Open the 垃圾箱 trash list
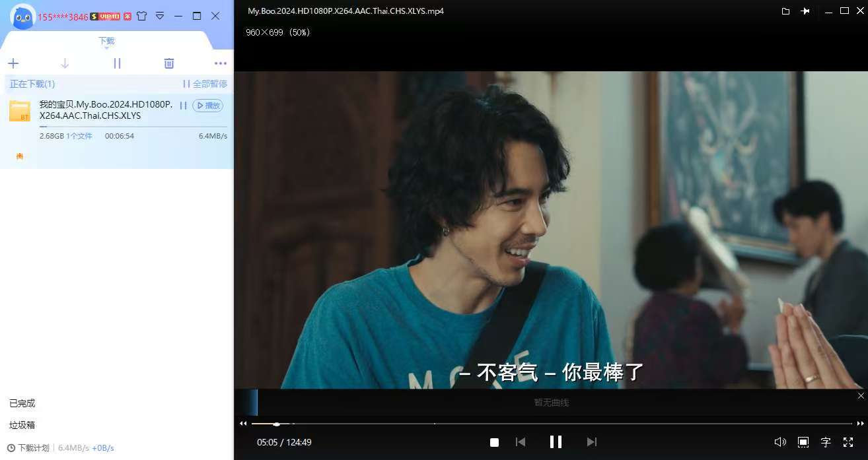868x460 pixels. (x=22, y=425)
